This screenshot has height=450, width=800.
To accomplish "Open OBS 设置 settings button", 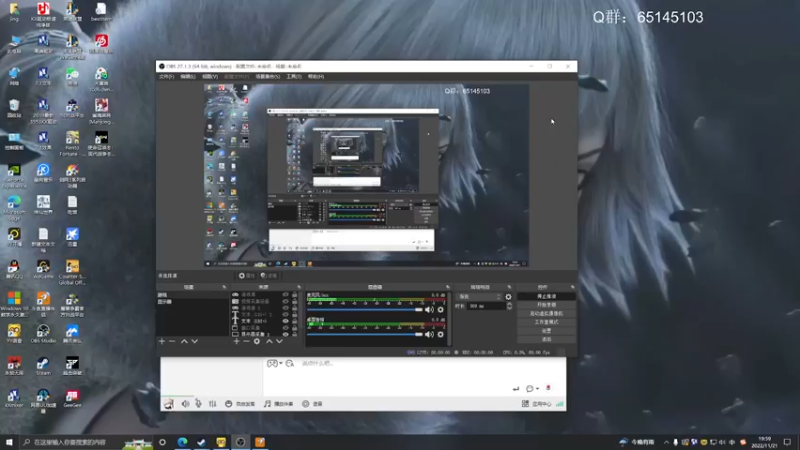I will pos(546,331).
